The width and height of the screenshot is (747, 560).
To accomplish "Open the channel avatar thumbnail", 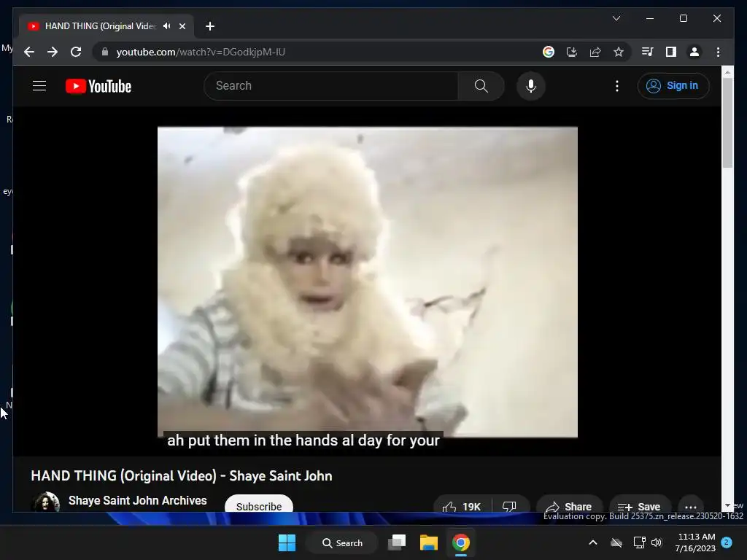I will pos(46,502).
